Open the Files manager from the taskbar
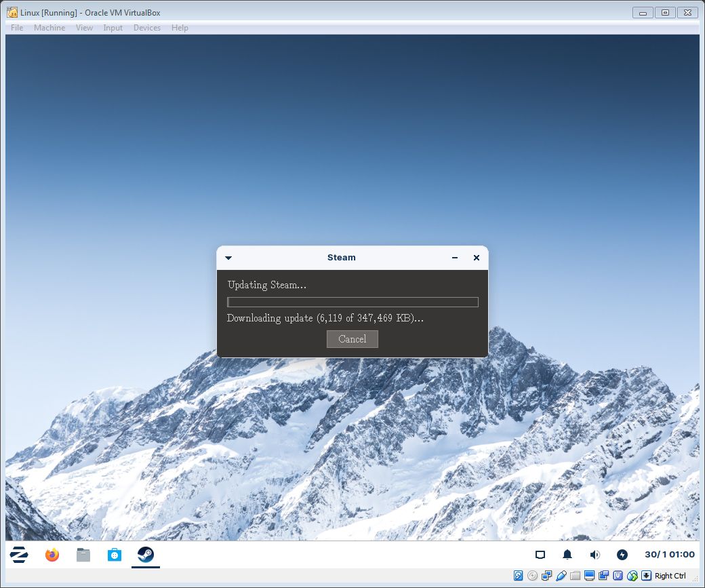This screenshot has height=588, width=705. [x=83, y=555]
